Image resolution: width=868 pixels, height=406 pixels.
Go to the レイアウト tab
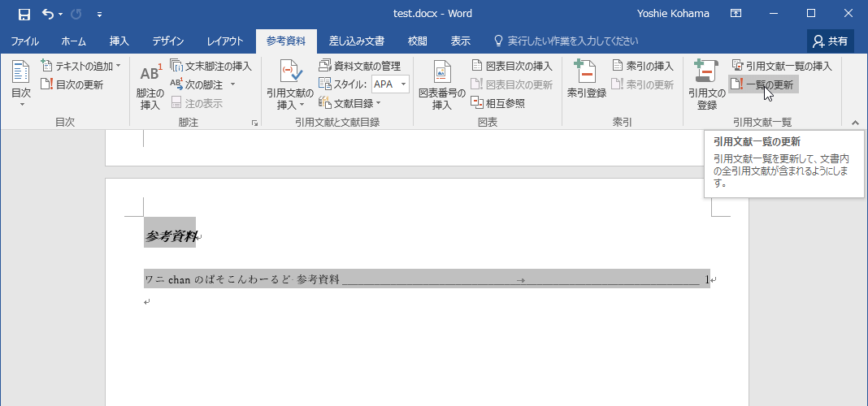point(225,41)
